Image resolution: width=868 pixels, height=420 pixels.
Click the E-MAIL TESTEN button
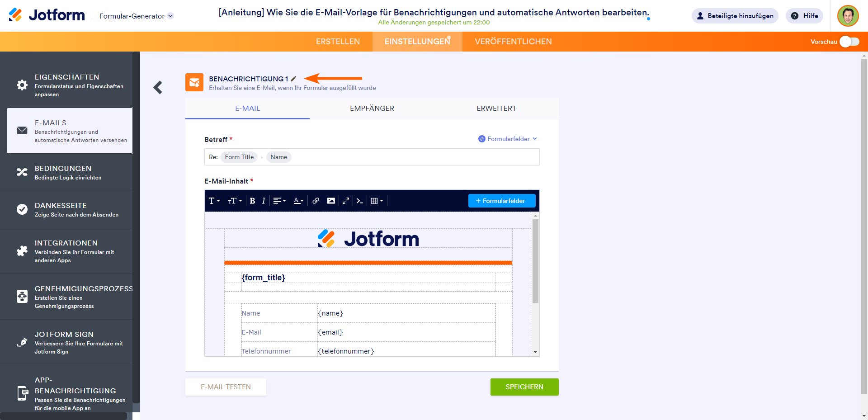click(226, 387)
